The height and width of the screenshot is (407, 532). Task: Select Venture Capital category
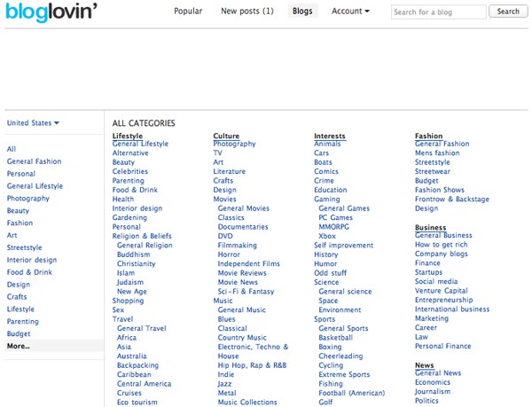coord(441,291)
